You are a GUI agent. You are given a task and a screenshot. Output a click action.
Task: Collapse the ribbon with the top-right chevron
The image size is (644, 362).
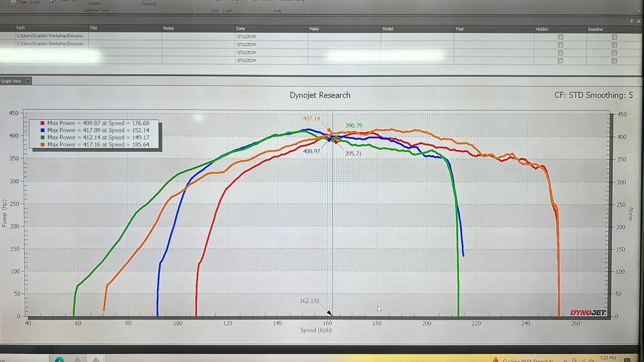(x=639, y=11)
